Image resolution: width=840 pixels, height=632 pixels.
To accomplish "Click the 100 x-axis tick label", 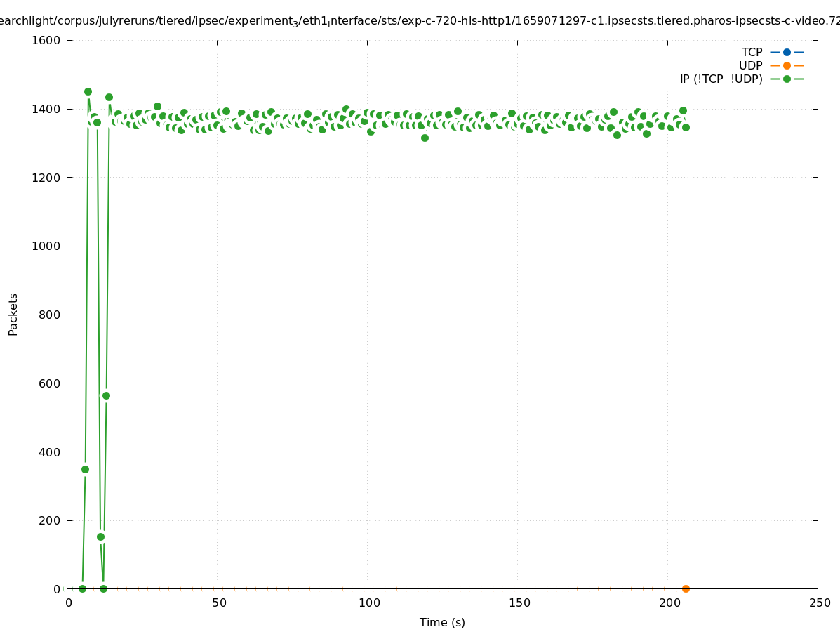I will [369, 603].
